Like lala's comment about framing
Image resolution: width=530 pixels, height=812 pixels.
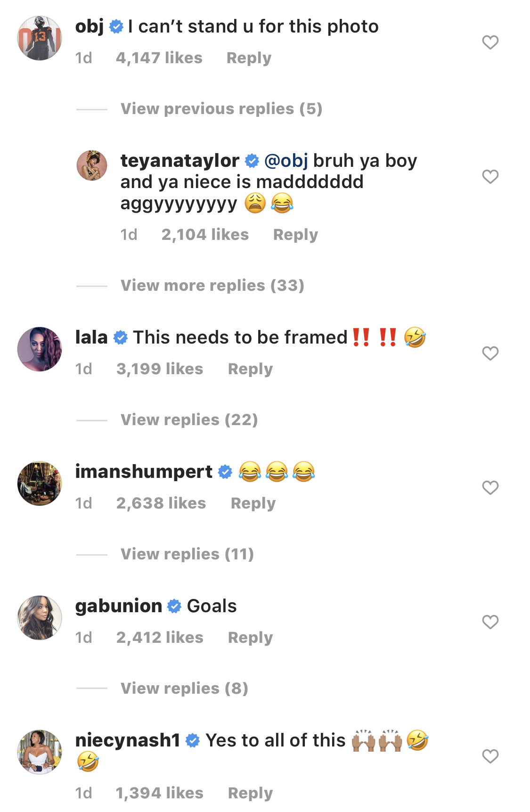(490, 353)
